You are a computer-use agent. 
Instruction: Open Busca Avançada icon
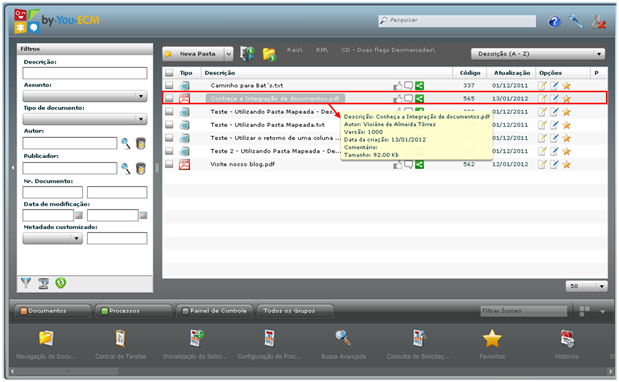343,339
